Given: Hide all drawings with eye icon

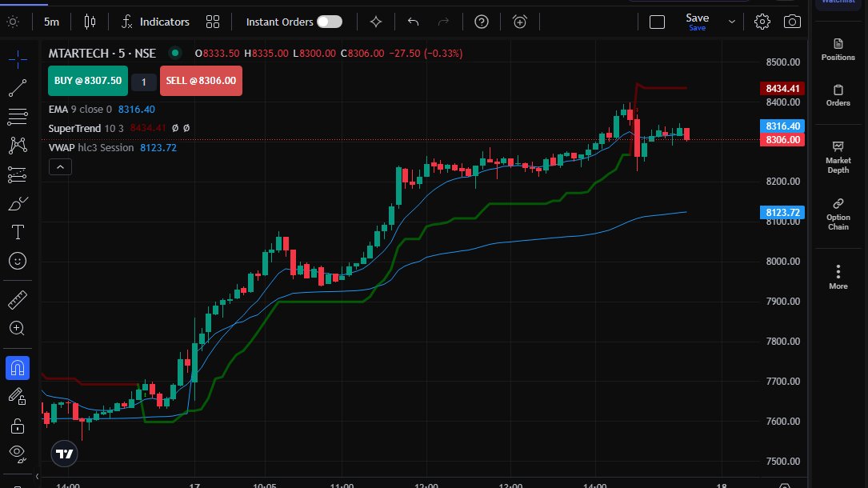Looking at the screenshot, I should tap(18, 454).
